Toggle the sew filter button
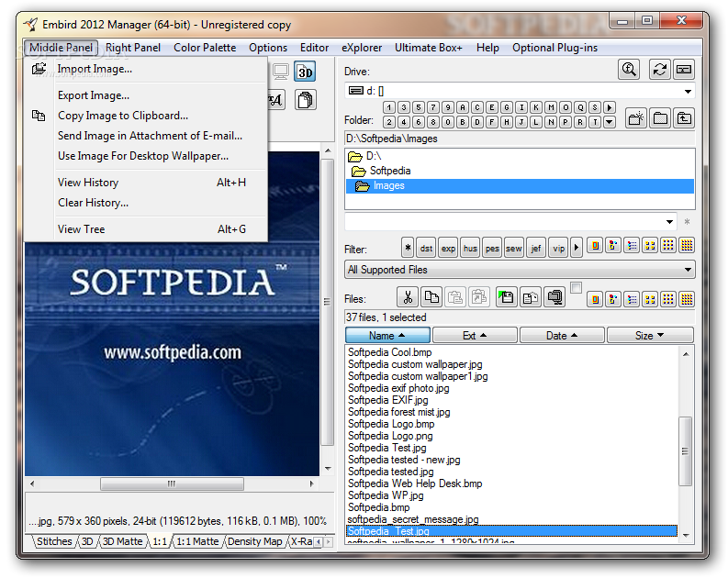 coord(514,248)
